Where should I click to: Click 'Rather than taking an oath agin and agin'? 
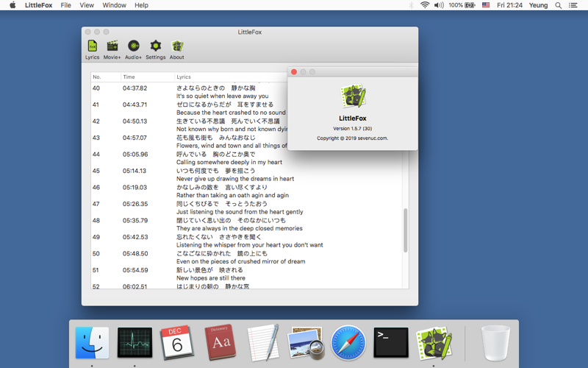pyautogui.click(x=232, y=195)
